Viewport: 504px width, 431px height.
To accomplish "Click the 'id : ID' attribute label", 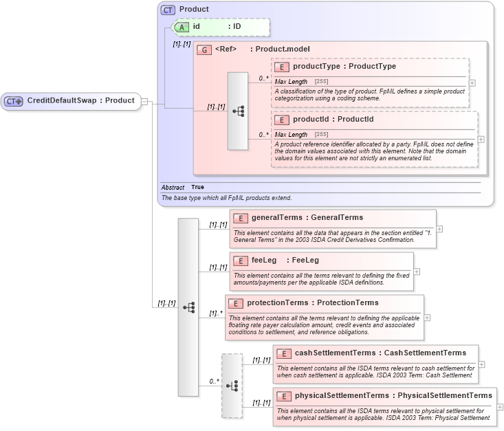I will (x=217, y=26).
